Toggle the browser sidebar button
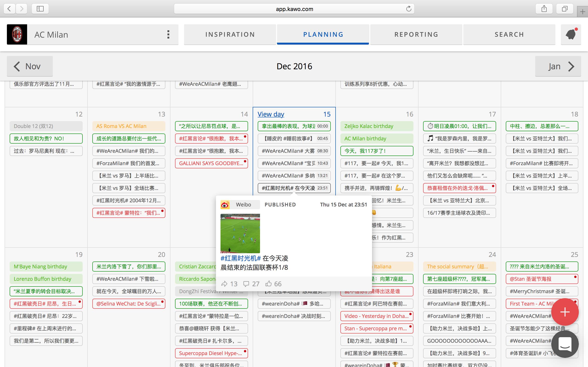Image resolution: width=588 pixels, height=367 pixels. click(x=40, y=9)
